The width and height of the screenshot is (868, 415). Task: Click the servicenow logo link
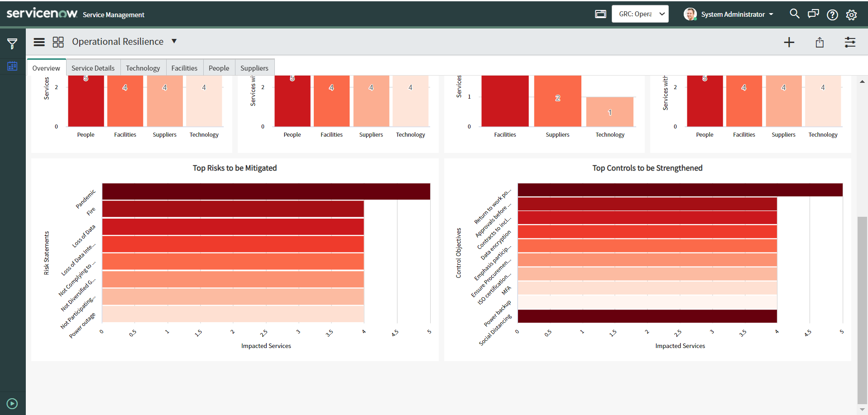pos(42,13)
